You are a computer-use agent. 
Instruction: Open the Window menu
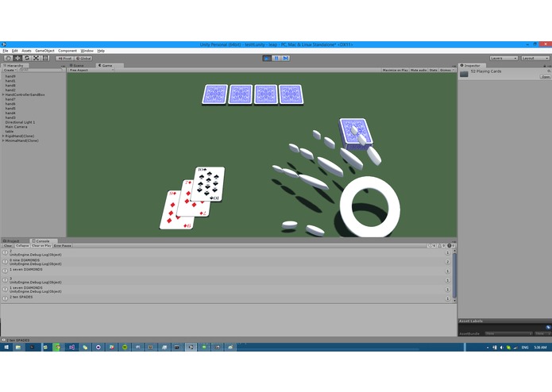(x=87, y=51)
